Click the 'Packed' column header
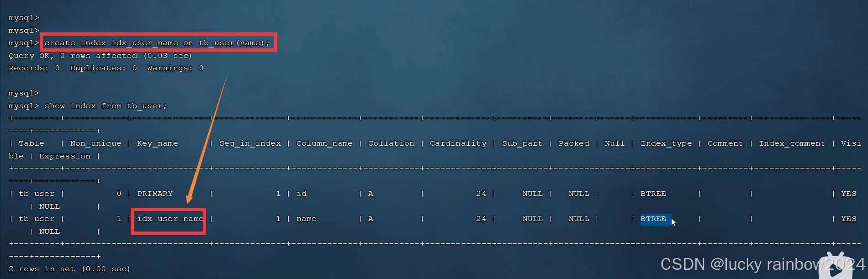 click(x=574, y=143)
